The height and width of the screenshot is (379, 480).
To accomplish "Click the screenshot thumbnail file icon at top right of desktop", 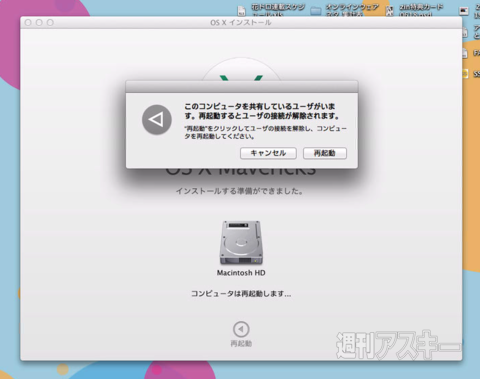I will click(464, 11).
